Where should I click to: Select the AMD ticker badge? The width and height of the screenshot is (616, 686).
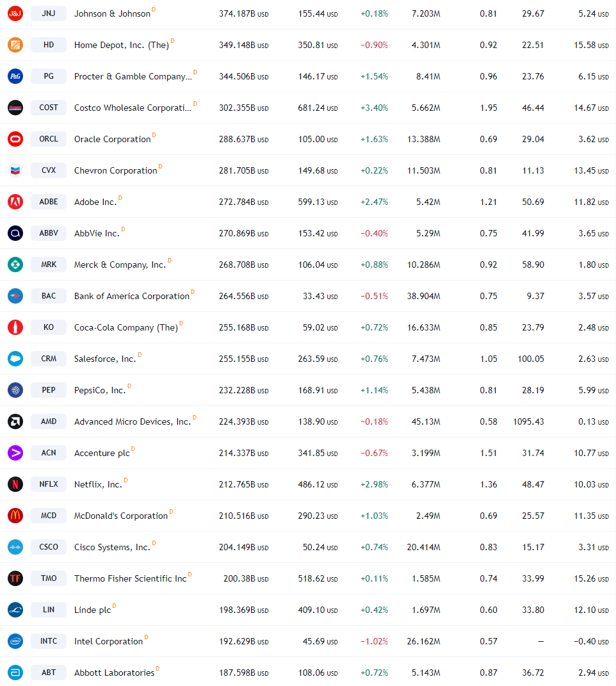pos(49,421)
